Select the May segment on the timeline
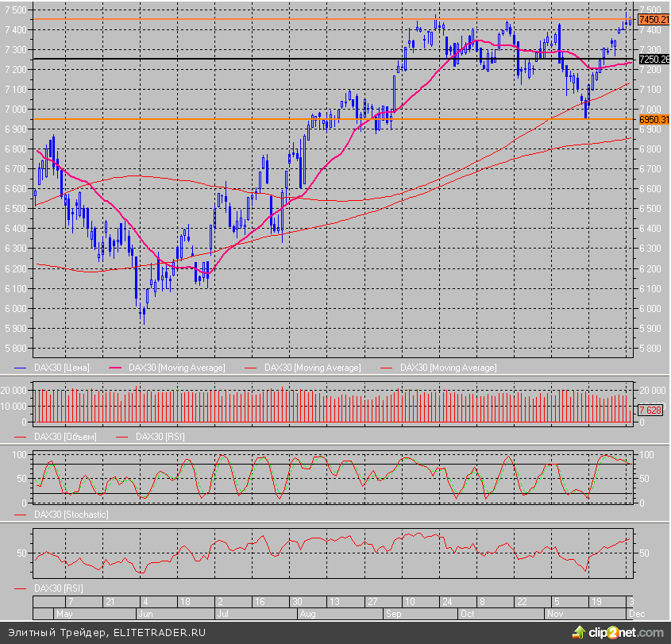Screen dimensions: 671x644 point(64,615)
